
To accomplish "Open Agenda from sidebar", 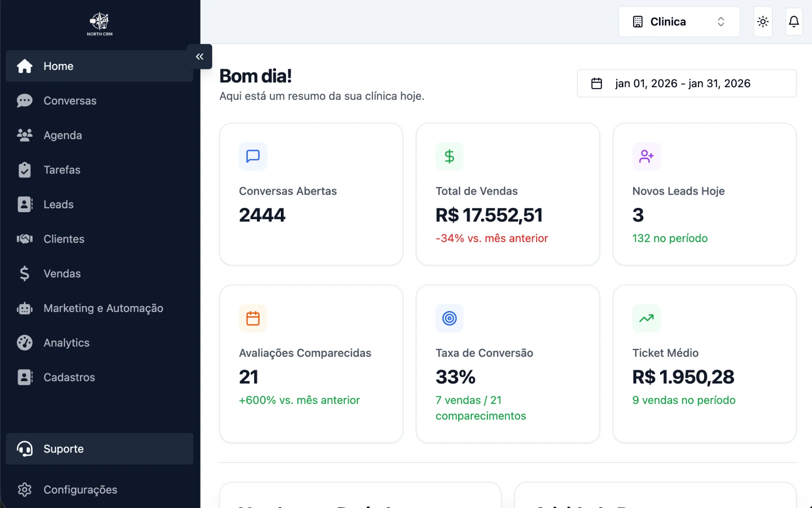I will [x=63, y=135].
